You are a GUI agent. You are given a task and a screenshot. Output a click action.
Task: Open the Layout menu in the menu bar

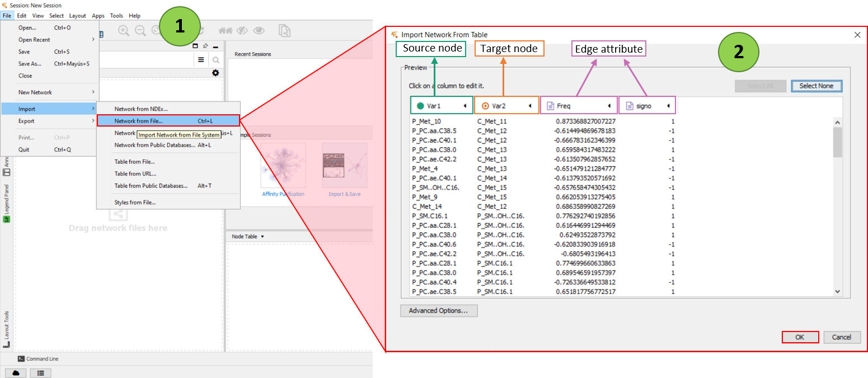(78, 16)
